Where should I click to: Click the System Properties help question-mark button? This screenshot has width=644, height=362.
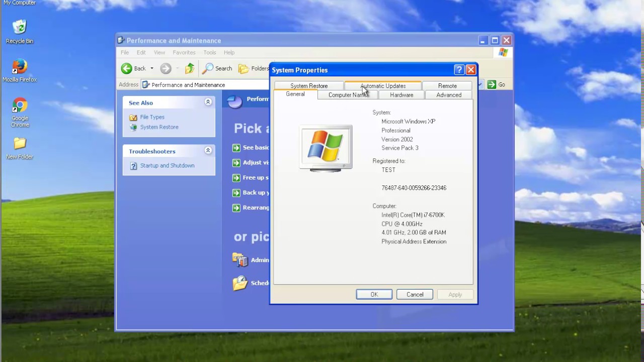(x=459, y=70)
